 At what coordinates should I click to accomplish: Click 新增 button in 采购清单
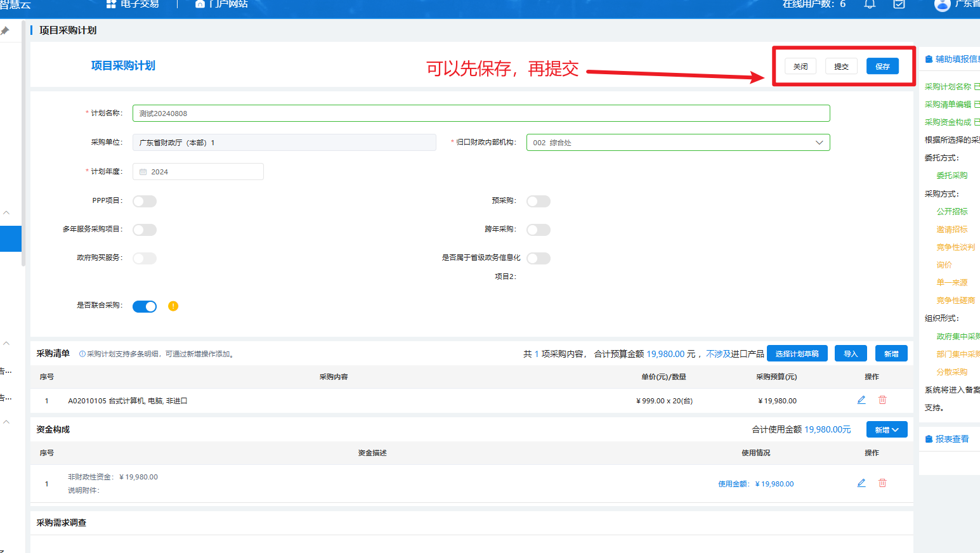[x=891, y=354]
